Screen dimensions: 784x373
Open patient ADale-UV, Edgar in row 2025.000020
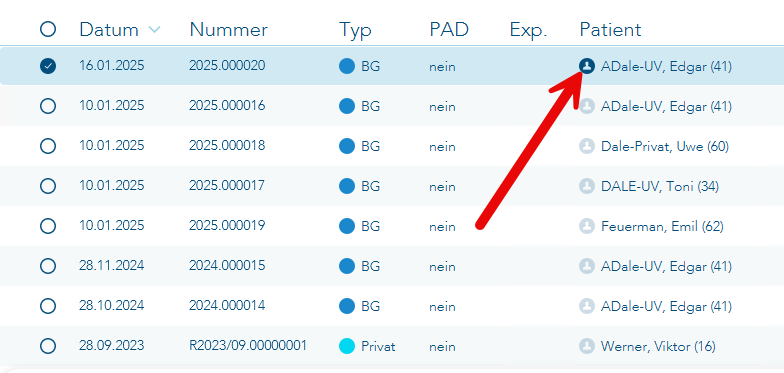(666, 66)
